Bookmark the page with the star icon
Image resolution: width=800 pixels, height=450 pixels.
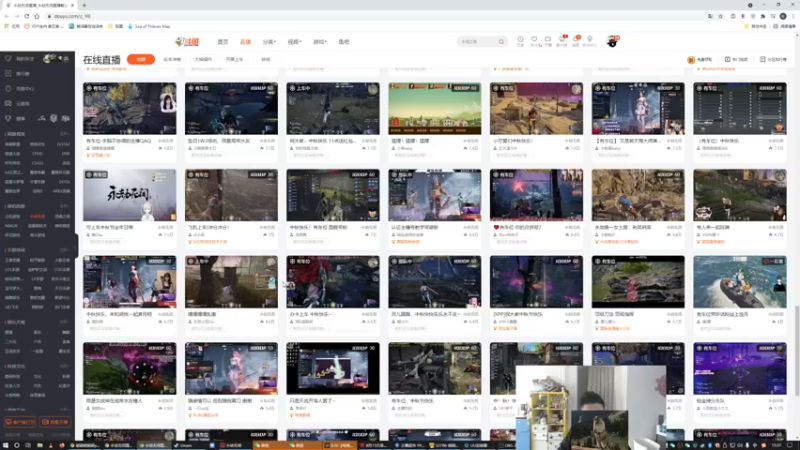click(x=720, y=16)
